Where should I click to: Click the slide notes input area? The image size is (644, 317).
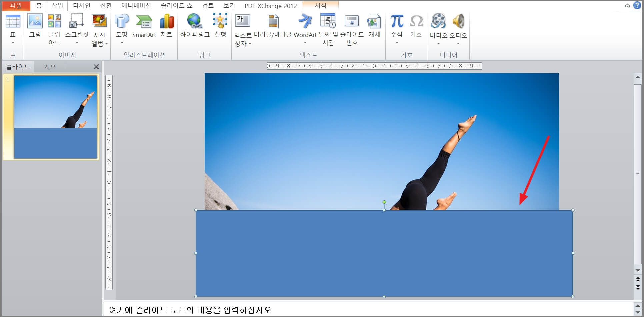tap(368, 310)
